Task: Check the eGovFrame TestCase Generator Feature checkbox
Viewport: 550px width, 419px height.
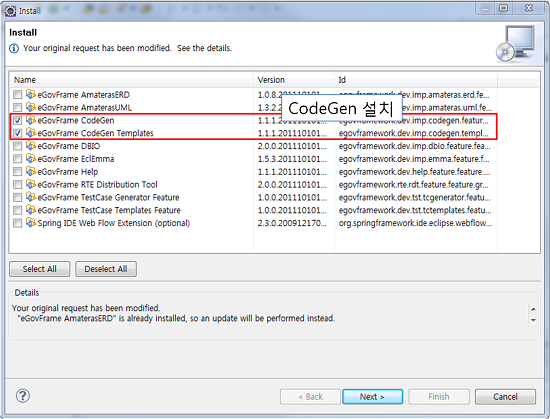Action: pos(18,197)
